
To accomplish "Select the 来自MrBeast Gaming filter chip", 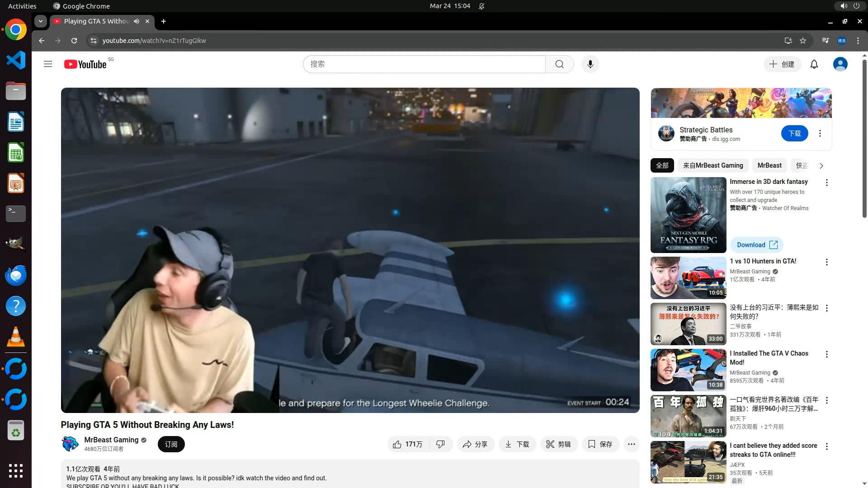I will pos(712,165).
